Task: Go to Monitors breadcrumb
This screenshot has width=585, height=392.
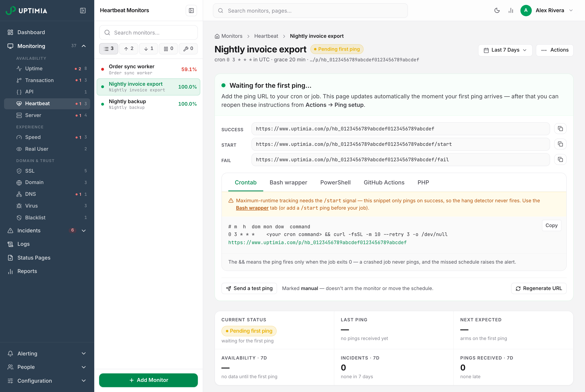Action: [x=229, y=36]
